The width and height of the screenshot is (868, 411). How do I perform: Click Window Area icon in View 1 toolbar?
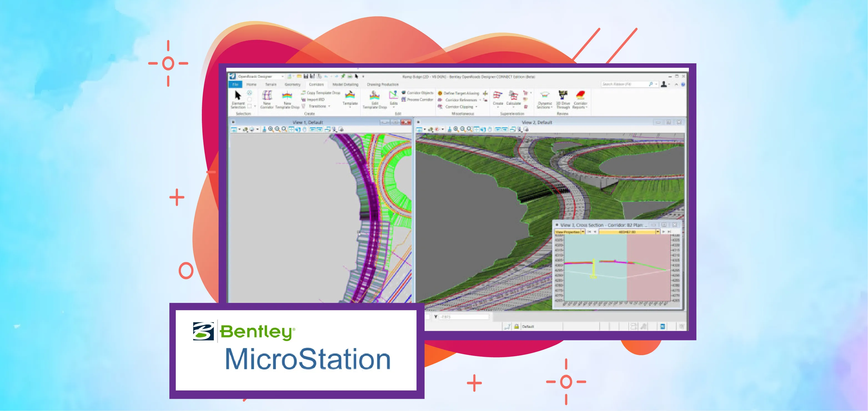pos(284,129)
